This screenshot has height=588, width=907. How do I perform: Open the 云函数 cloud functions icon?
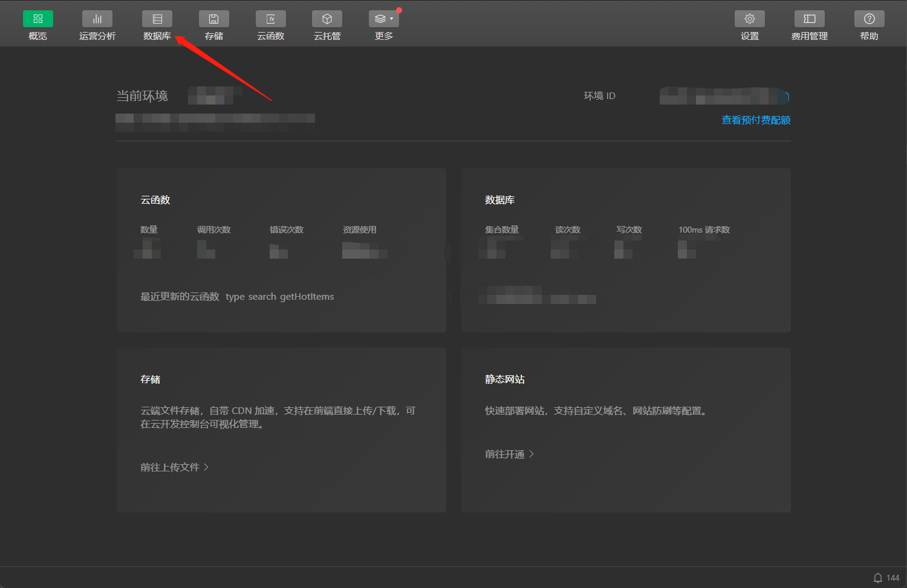pyautogui.click(x=270, y=19)
